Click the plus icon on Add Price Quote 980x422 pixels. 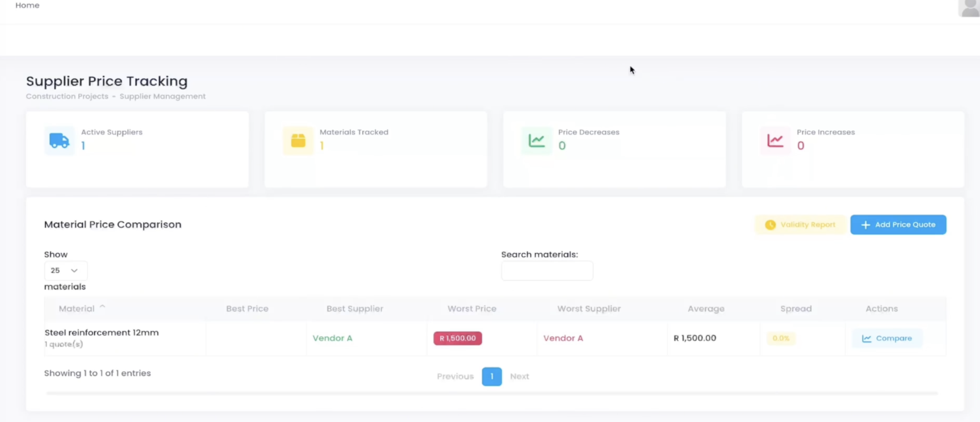(866, 225)
